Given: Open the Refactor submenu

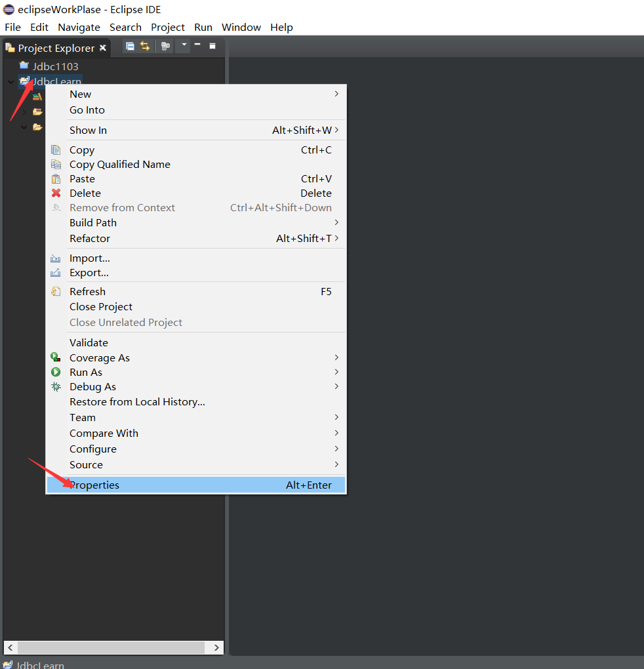Looking at the screenshot, I should (x=196, y=238).
